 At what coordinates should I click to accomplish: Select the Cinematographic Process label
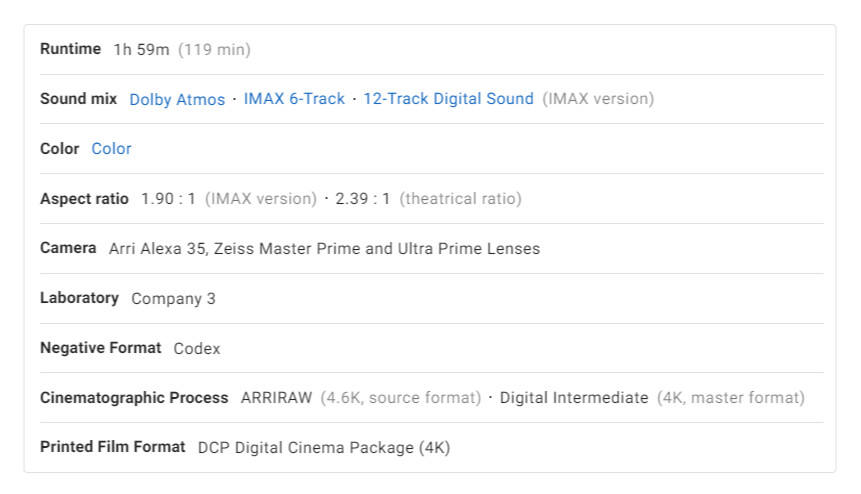(134, 398)
